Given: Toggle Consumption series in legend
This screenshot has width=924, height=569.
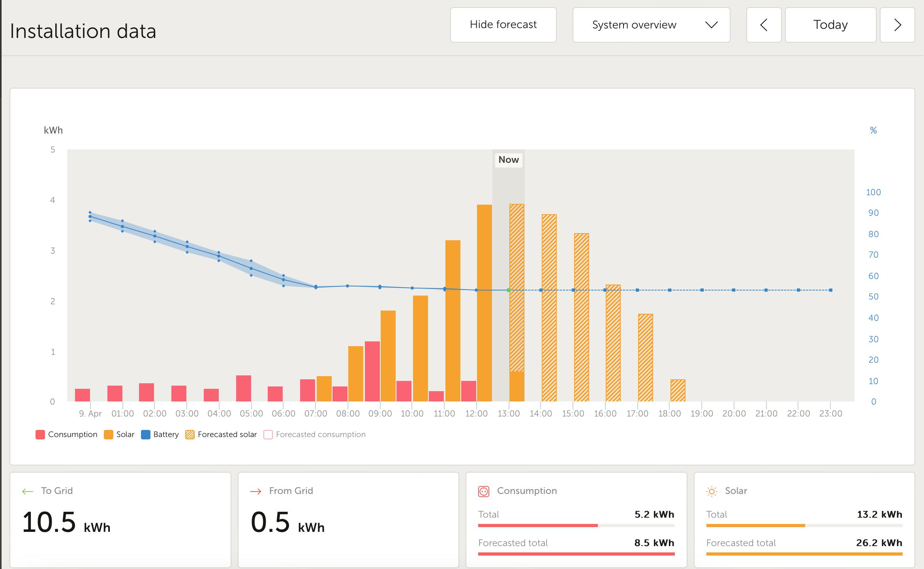Looking at the screenshot, I should 66,435.
